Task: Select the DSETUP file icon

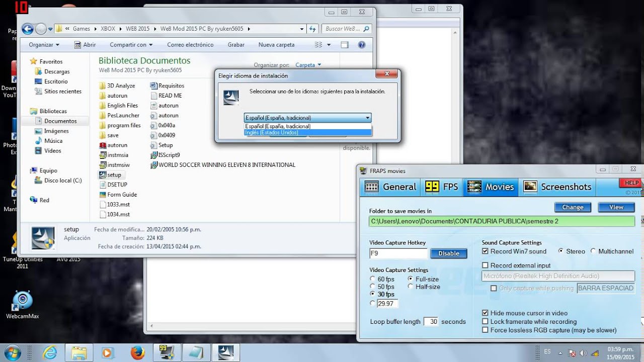Action: pos(103,185)
